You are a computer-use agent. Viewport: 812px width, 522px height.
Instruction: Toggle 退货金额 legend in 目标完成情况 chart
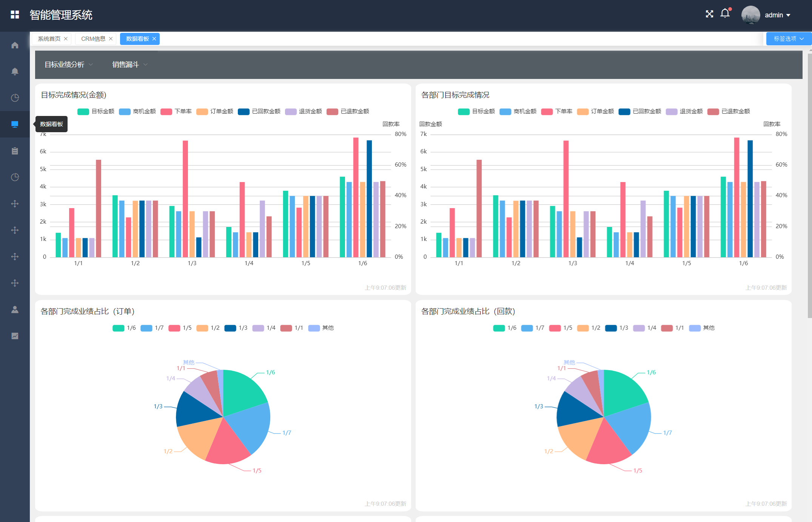(x=304, y=111)
